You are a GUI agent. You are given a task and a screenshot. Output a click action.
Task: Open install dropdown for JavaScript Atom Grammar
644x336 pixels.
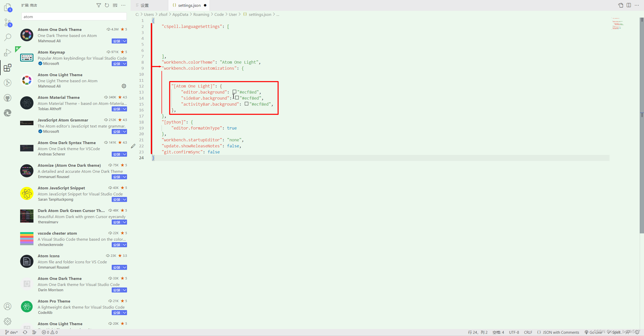pyautogui.click(x=125, y=132)
